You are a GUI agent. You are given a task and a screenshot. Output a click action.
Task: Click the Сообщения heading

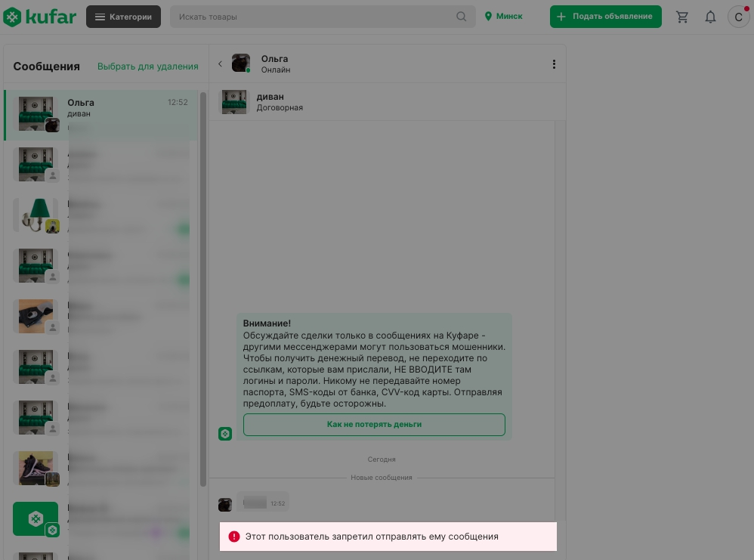47,67
